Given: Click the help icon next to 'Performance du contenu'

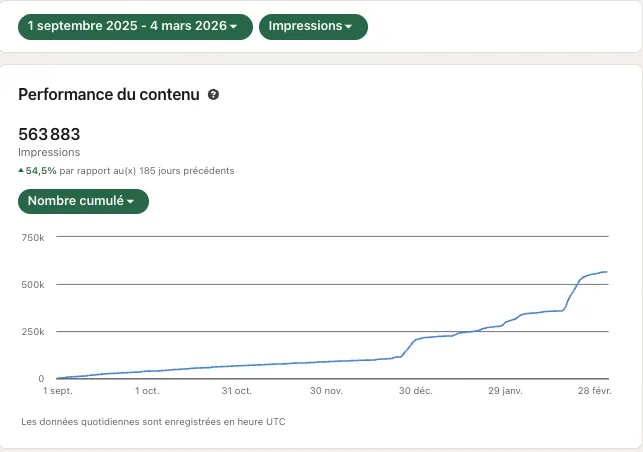Looking at the screenshot, I should [x=213, y=95].
